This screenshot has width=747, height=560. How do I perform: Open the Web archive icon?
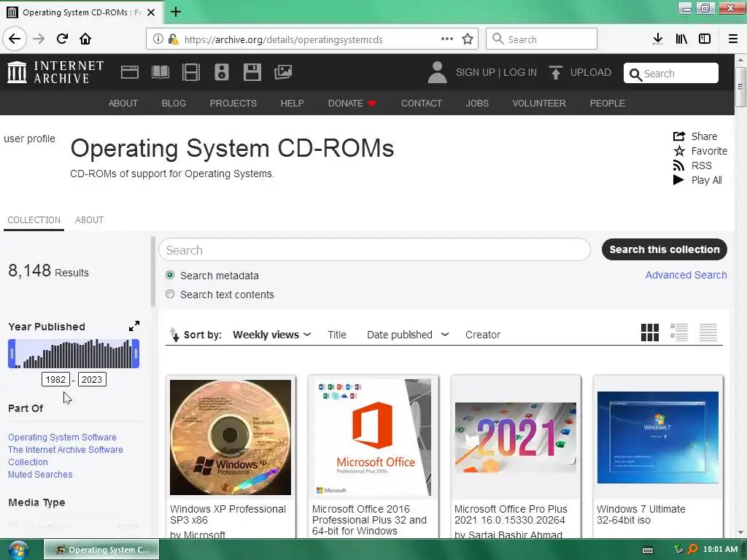(130, 72)
